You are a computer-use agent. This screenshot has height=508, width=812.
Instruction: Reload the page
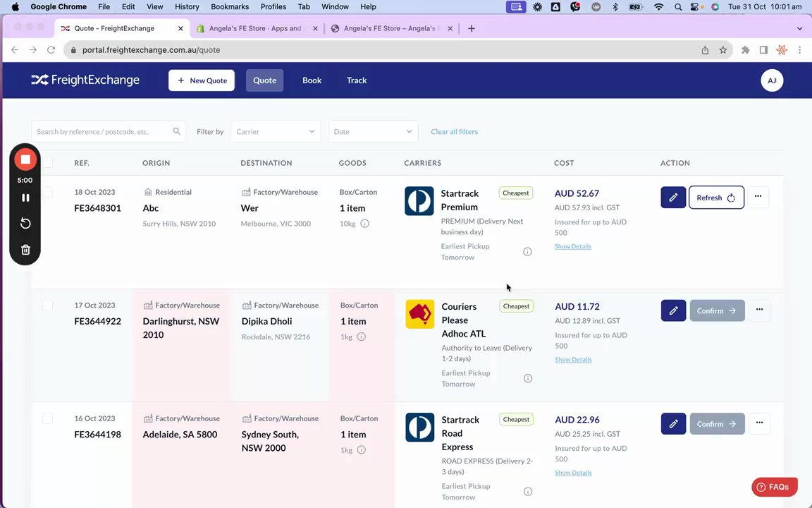coord(51,50)
